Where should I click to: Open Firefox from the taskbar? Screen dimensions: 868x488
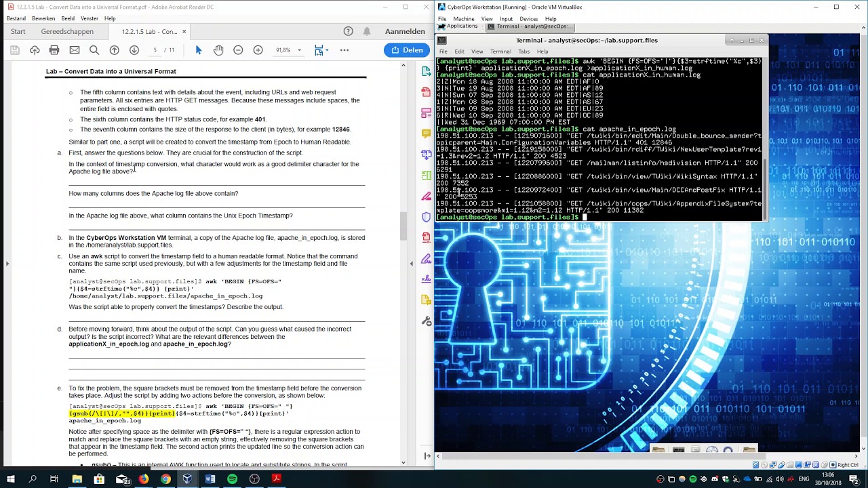(x=144, y=479)
